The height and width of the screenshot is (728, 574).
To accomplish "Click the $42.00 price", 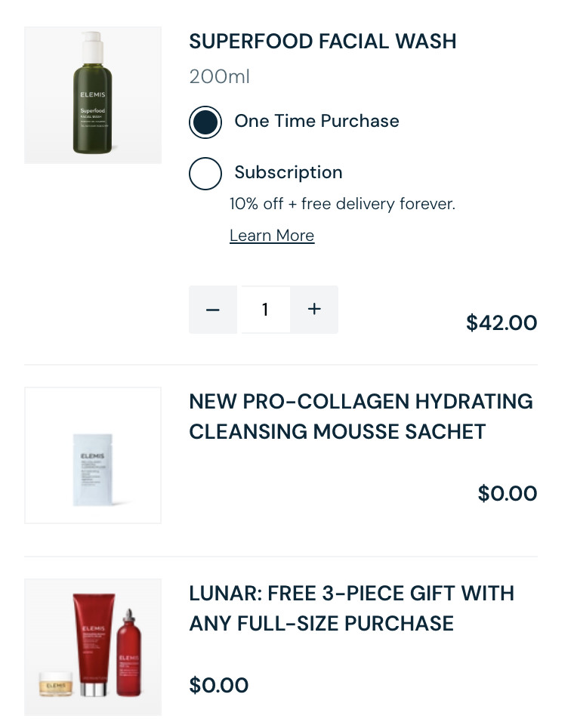I will [x=501, y=323].
